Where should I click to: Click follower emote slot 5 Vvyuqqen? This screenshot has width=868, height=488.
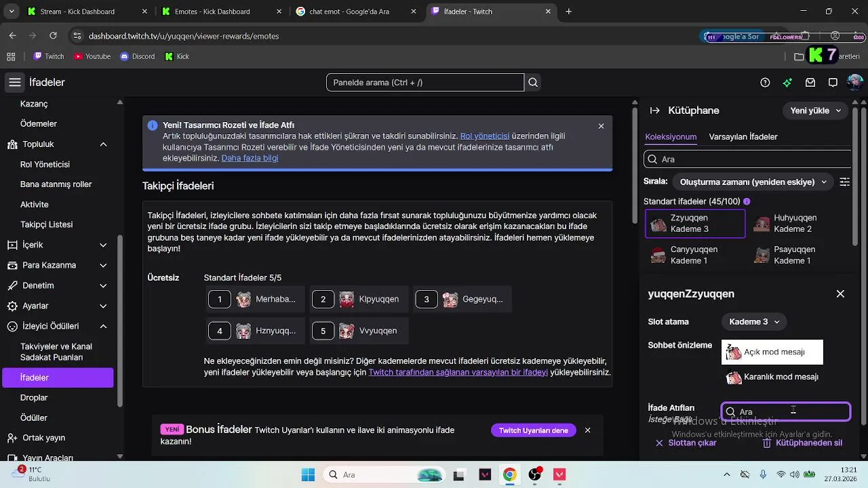click(359, 331)
